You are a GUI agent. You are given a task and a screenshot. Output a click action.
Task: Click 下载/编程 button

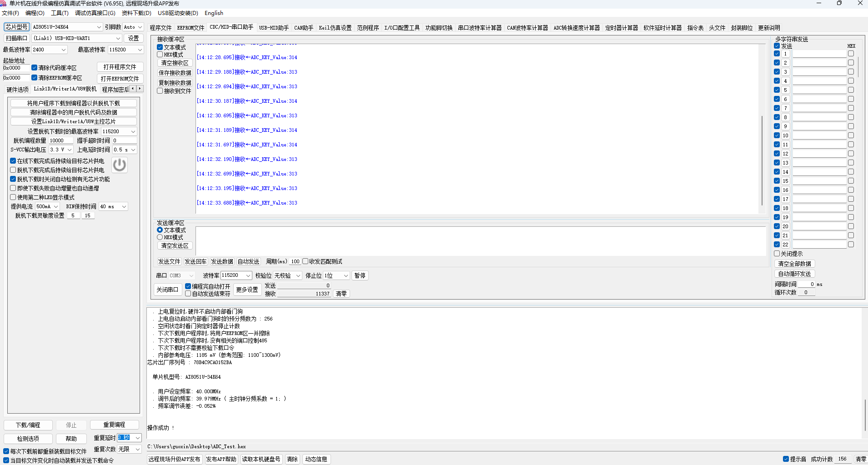click(x=28, y=425)
